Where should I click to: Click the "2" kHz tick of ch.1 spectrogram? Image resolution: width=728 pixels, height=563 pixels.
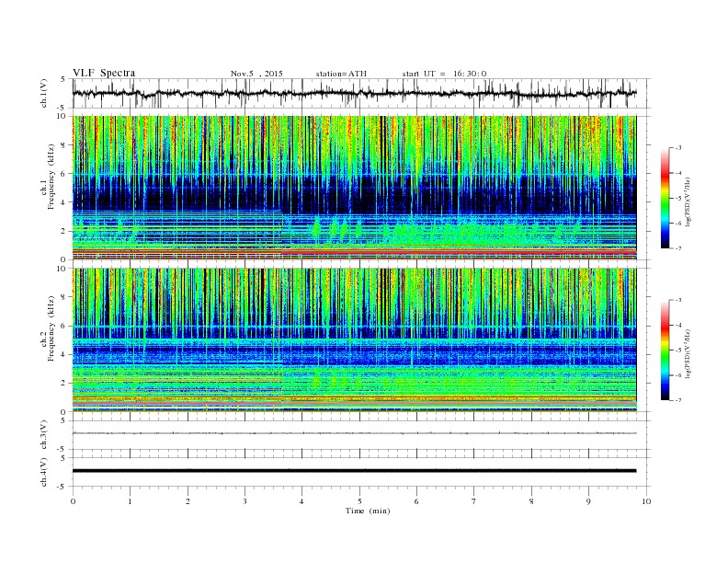click(64, 231)
